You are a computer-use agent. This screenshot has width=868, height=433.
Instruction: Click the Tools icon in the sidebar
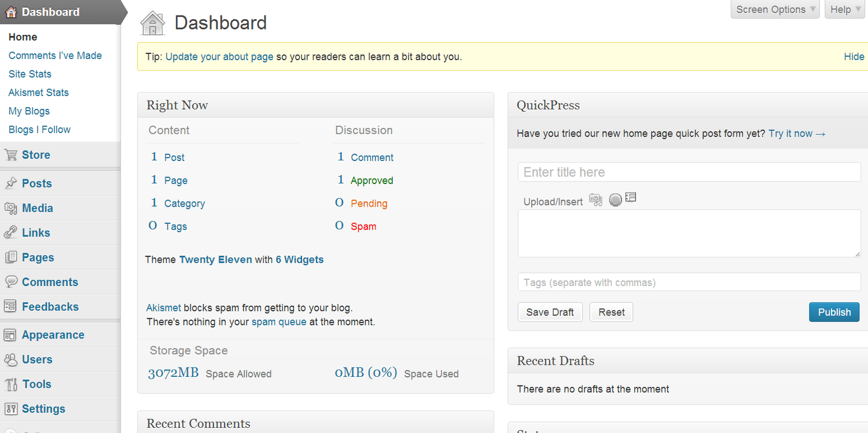tap(10, 384)
